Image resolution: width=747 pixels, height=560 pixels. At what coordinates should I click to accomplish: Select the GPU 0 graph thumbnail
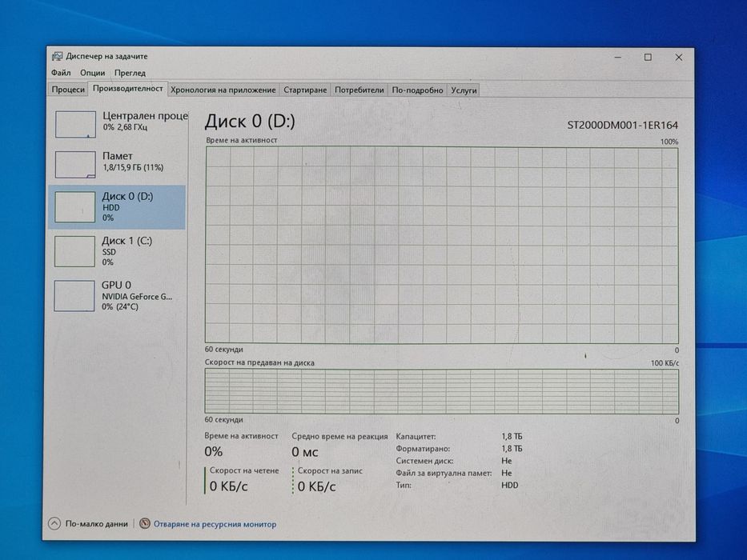(74, 296)
